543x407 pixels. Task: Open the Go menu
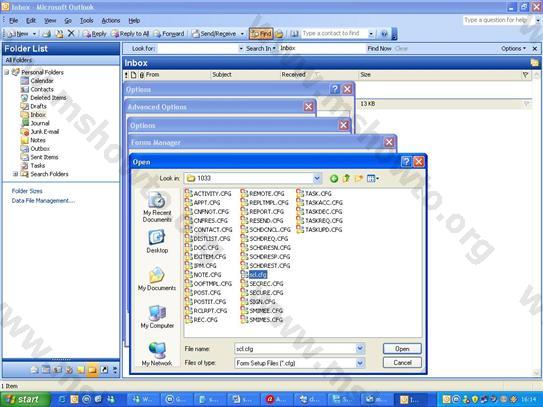coord(68,20)
